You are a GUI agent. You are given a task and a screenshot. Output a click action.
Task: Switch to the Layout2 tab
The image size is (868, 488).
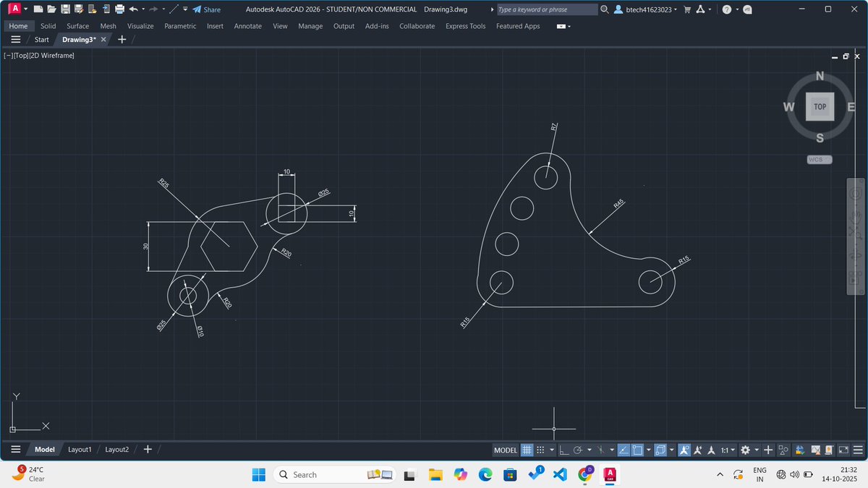tap(117, 450)
